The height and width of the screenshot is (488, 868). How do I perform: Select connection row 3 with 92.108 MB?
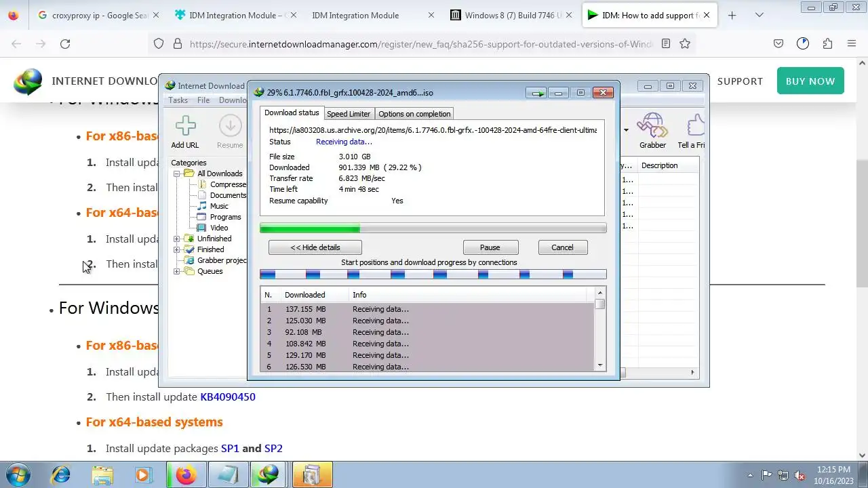click(427, 332)
